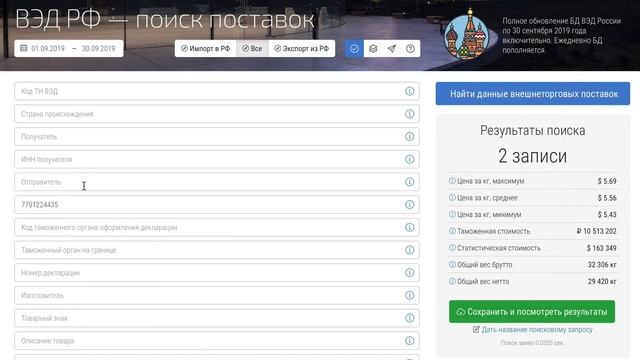Click info icon next to Цена за кг, максимум
Image resolution: width=640 pixels, height=360 pixels.
pos(452,181)
